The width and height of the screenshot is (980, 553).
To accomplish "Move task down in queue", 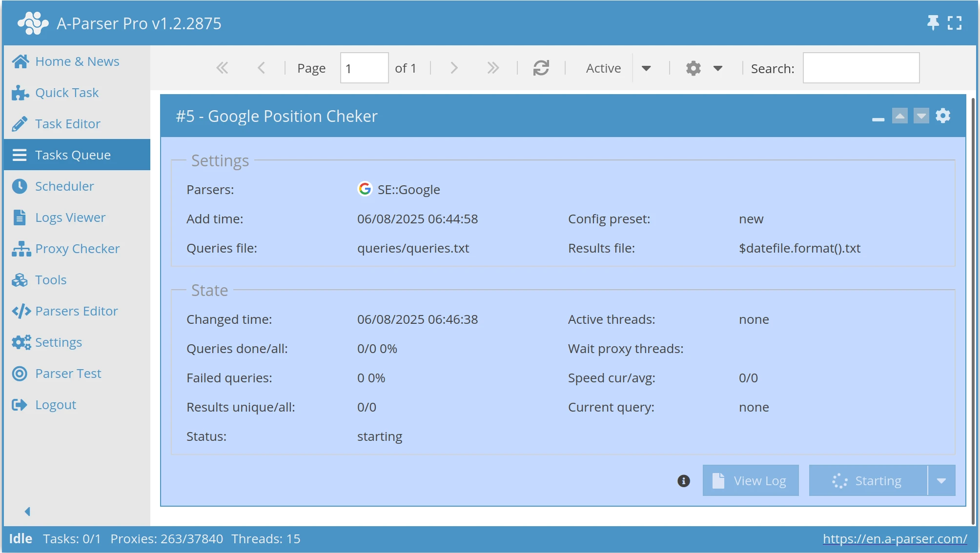I will pos(921,116).
